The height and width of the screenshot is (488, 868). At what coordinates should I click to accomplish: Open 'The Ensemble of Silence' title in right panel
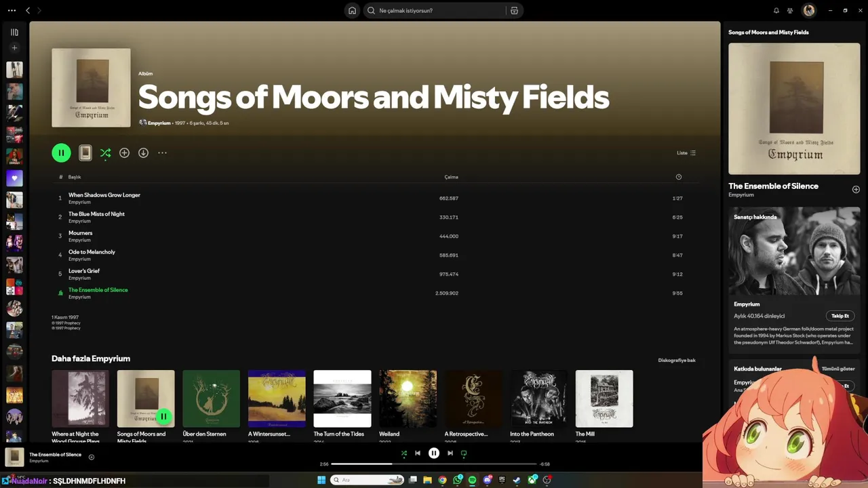(773, 186)
